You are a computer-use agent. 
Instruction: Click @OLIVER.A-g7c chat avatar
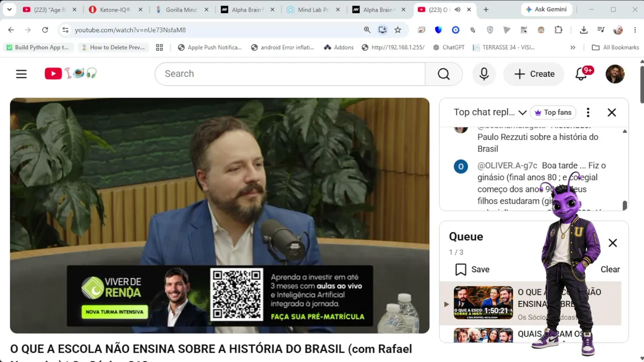click(461, 166)
